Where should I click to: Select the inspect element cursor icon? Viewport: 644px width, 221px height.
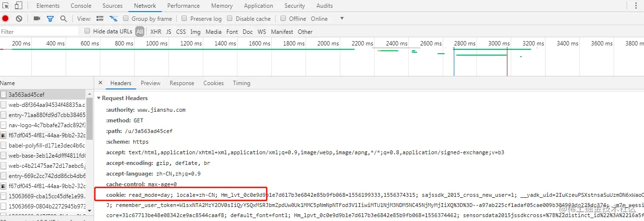pos(6,6)
